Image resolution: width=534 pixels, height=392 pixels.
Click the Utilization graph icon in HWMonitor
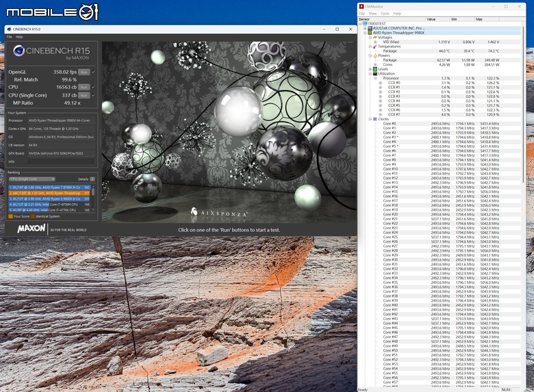pos(375,73)
